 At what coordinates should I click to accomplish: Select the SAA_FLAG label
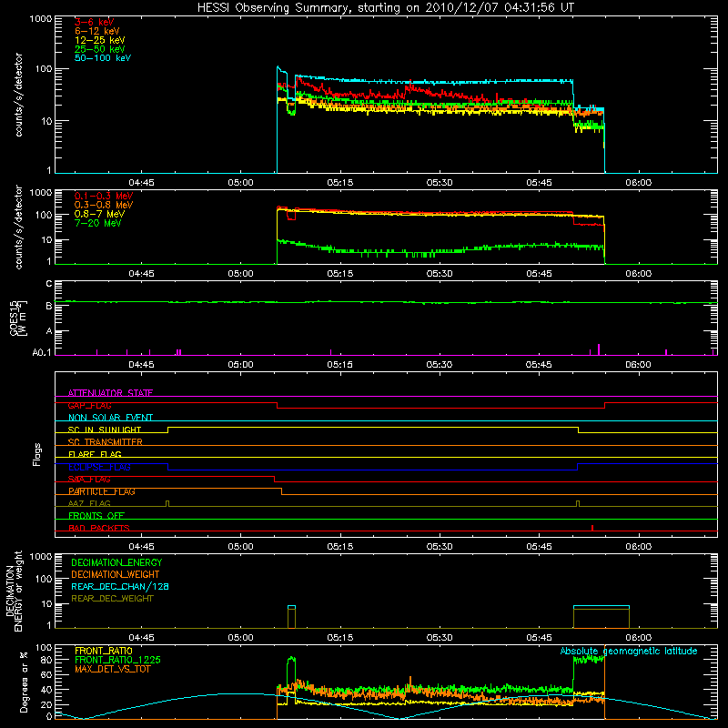89,480
